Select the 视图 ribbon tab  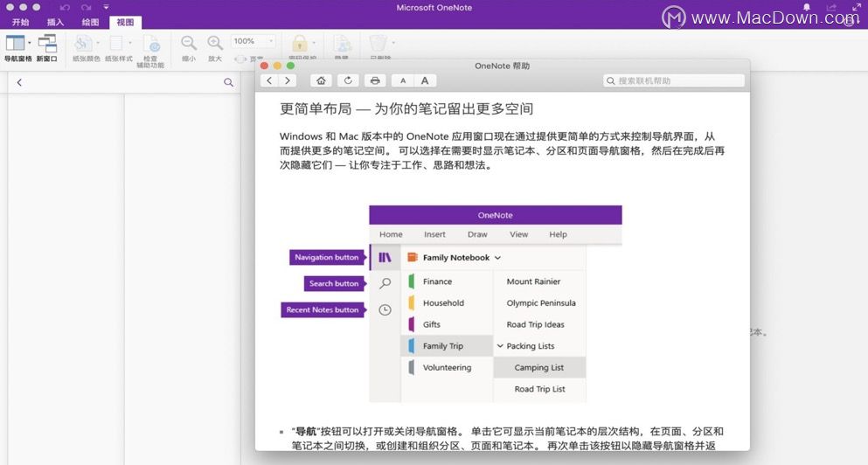coord(125,22)
